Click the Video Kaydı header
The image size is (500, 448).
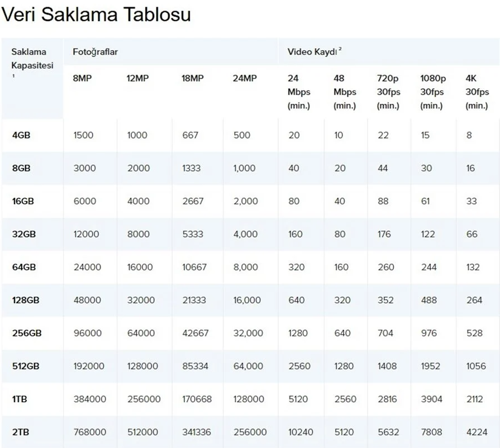(314, 52)
